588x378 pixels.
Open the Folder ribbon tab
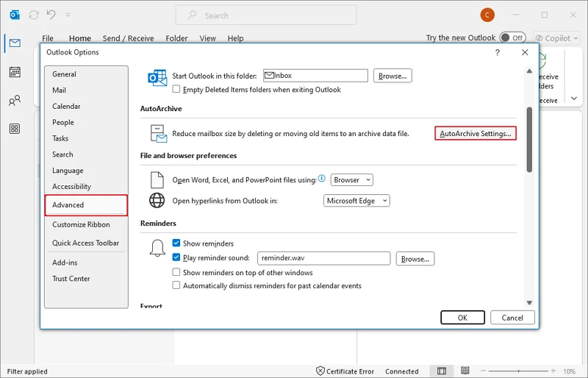coord(176,38)
